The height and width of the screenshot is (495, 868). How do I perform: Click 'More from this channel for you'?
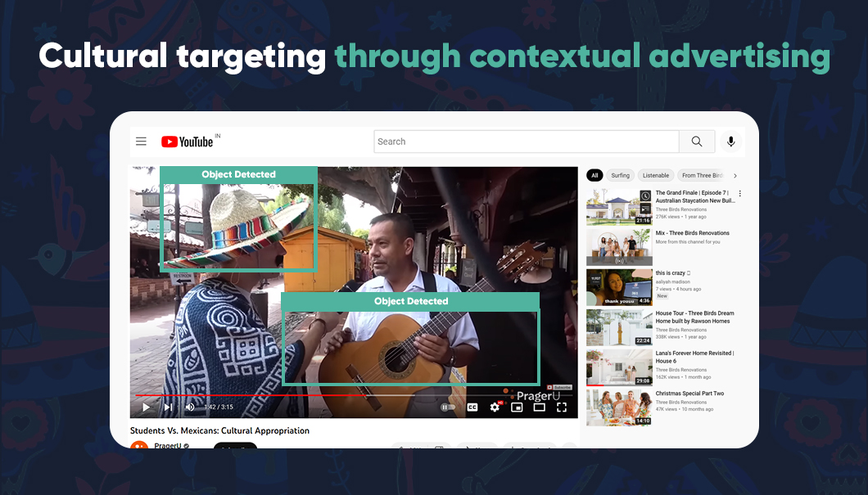688,241
